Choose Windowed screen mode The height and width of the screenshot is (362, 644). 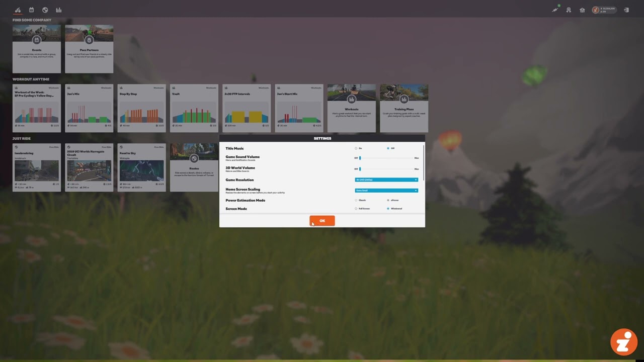pyautogui.click(x=388, y=208)
